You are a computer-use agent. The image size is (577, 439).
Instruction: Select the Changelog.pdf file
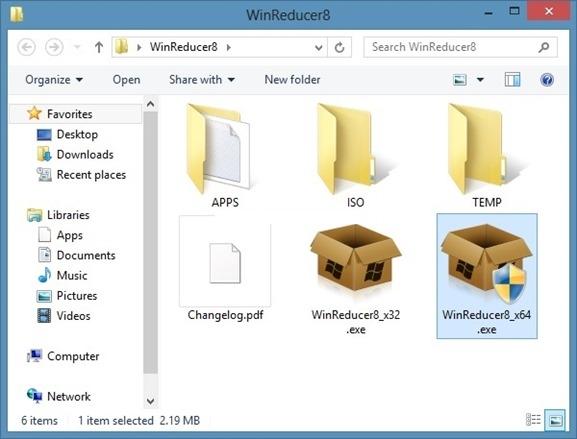[x=225, y=269]
